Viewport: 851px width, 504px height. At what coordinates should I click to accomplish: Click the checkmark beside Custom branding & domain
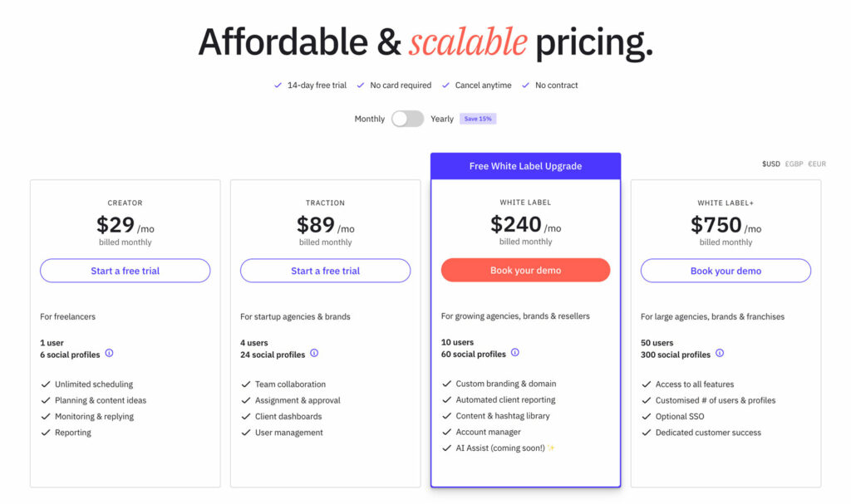coord(446,384)
